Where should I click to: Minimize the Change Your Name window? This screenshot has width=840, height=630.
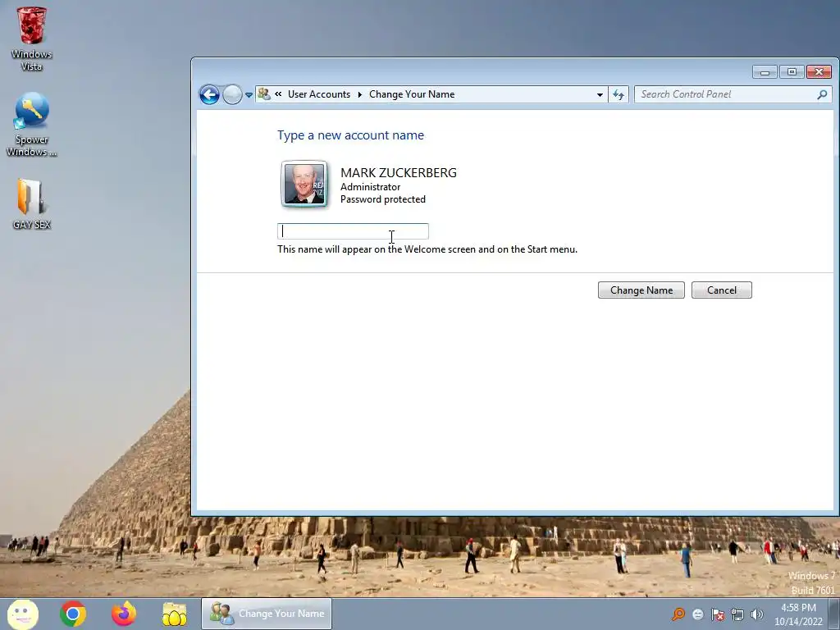(765, 72)
